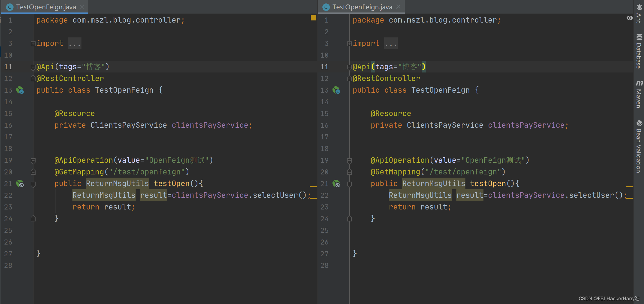Click fold end marker at line 24 left editor
Screen dimensions: 644x304
(x=33, y=219)
